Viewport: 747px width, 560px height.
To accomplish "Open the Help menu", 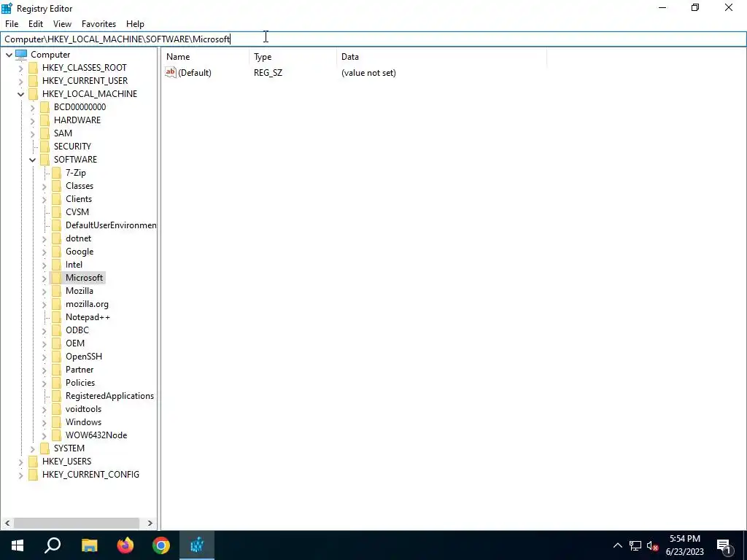I will [135, 24].
